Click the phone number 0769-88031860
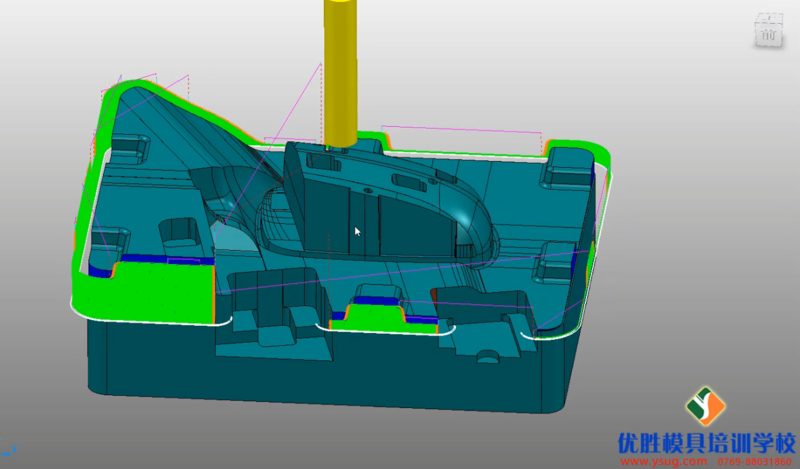Image resolution: width=800 pixels, height=469 pixels. click(x=754, y=462)
